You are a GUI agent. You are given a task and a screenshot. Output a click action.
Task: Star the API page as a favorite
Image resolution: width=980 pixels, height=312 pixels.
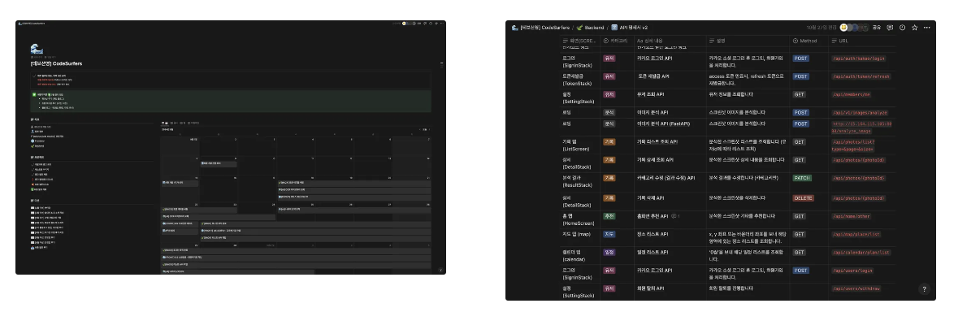point(914,27)
